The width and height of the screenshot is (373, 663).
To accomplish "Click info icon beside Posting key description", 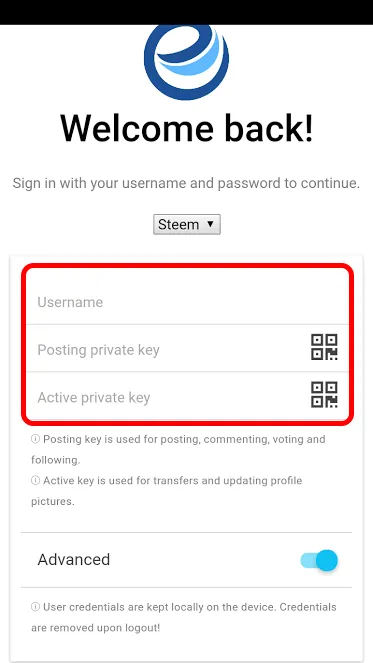I will [36, 439].
